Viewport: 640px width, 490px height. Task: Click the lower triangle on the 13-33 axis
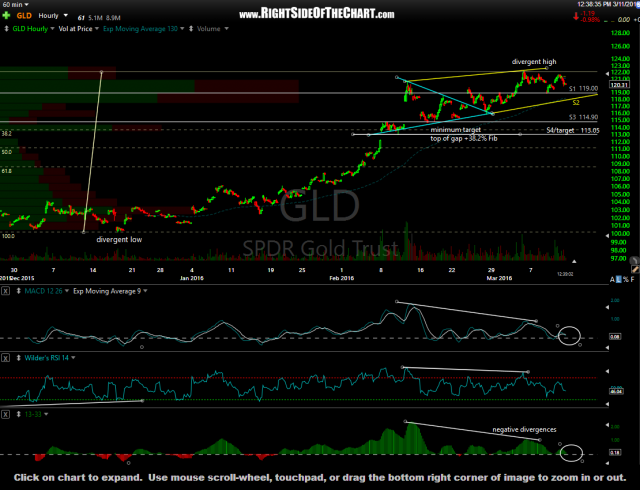click(607, 463)
